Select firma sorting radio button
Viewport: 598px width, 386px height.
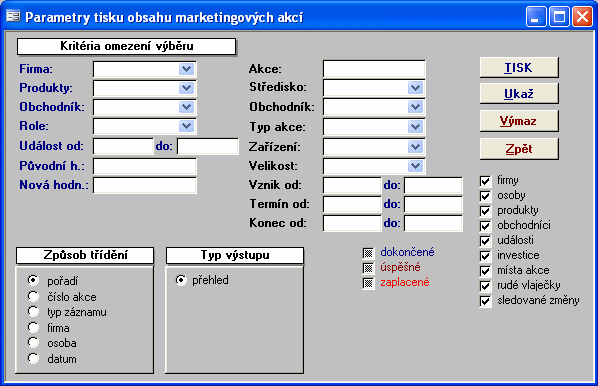(33, 327)
